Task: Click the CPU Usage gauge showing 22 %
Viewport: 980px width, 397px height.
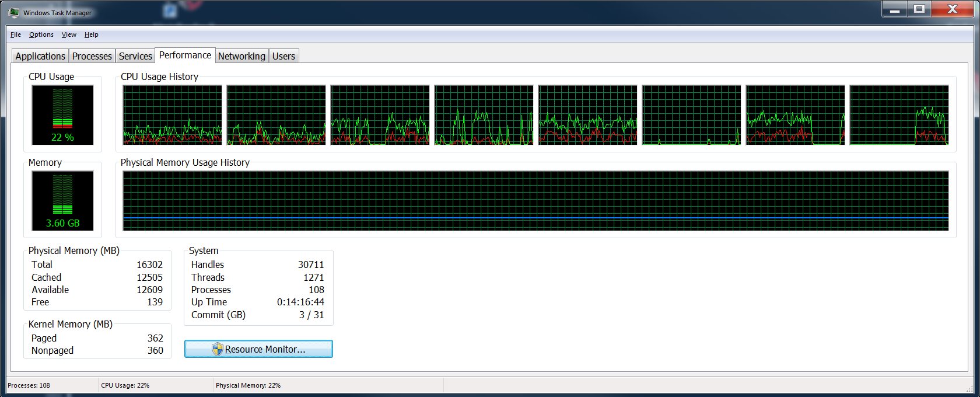Action: pos(62,115)
